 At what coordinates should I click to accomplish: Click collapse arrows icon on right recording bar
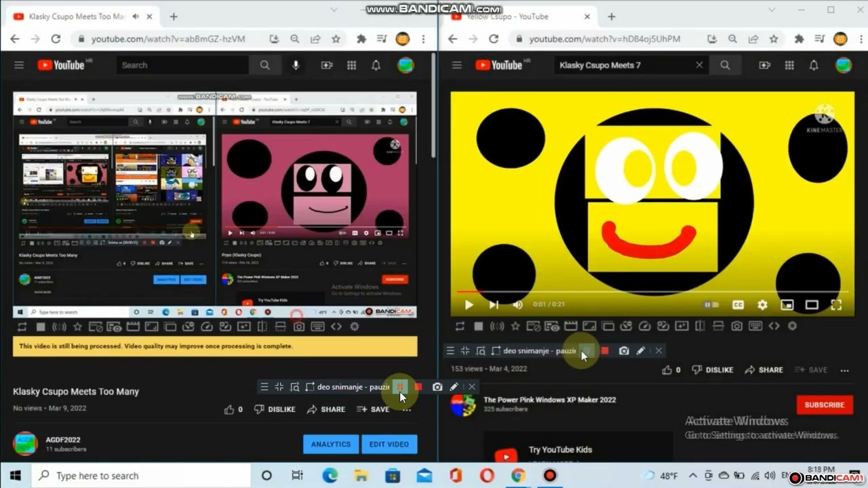click(x=465, y=350)
